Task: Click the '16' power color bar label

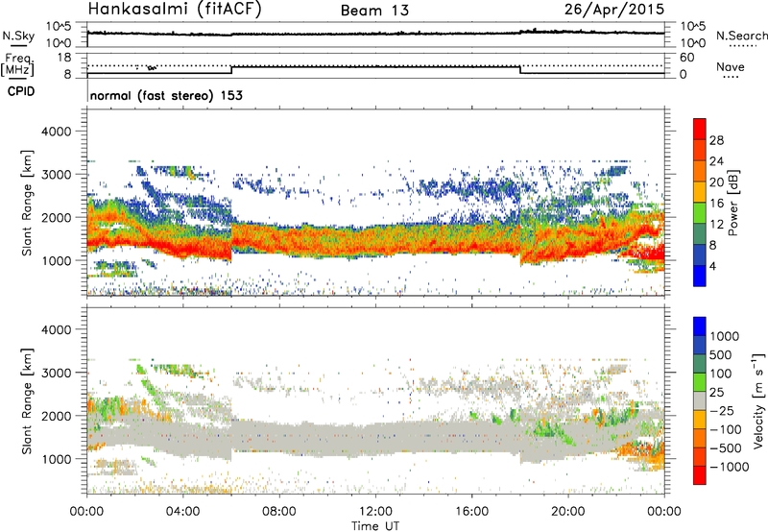Action: pyautogui.click(x=716, y=204)
